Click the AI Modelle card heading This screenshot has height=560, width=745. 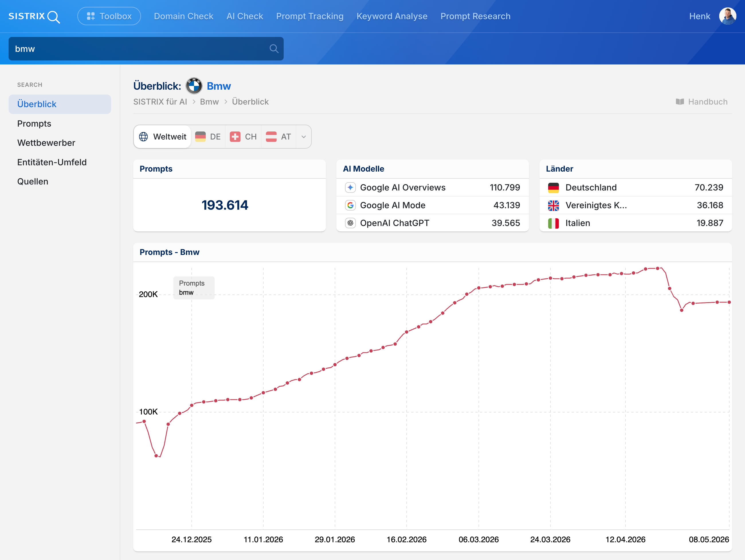click(363, 169)
